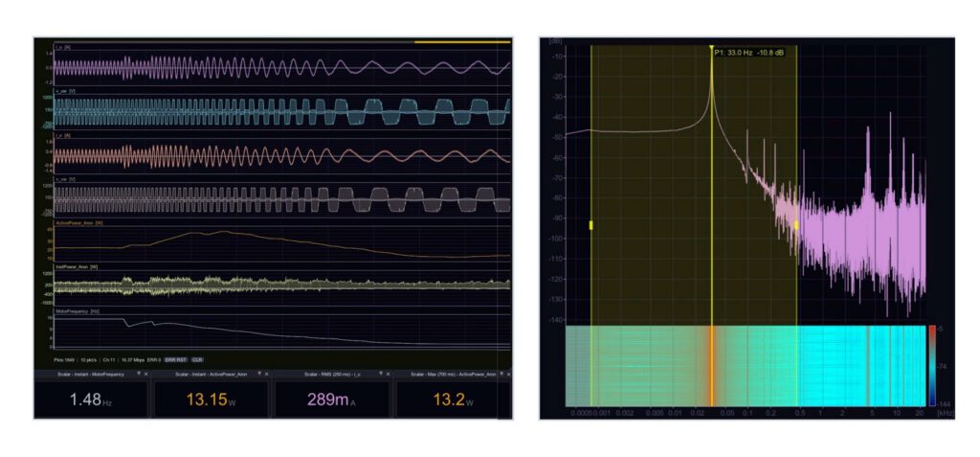Pin the Scalar RMS i_u widget
The width and height of the screenshot is (980, 457).
(x=381, y=374)
